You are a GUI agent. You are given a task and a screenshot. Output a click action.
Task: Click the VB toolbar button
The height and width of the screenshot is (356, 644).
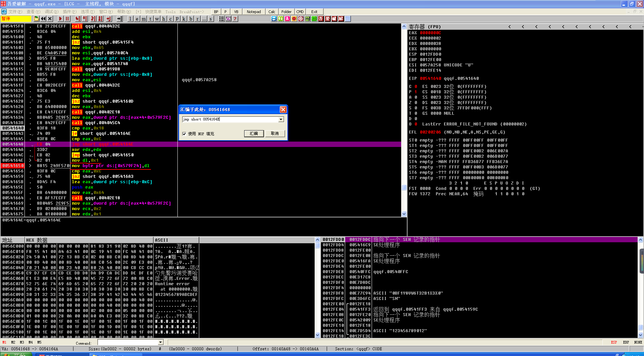(x=236, y=12)
